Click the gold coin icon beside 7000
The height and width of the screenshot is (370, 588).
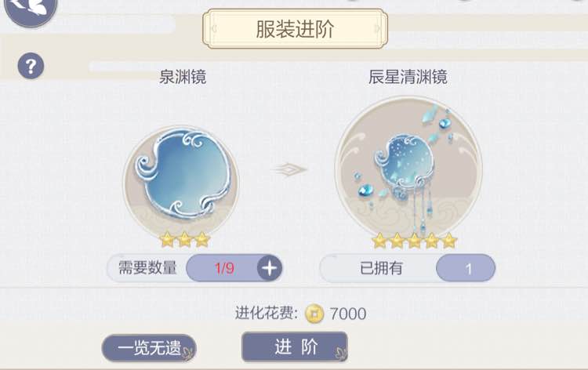[x=314, y=314]
